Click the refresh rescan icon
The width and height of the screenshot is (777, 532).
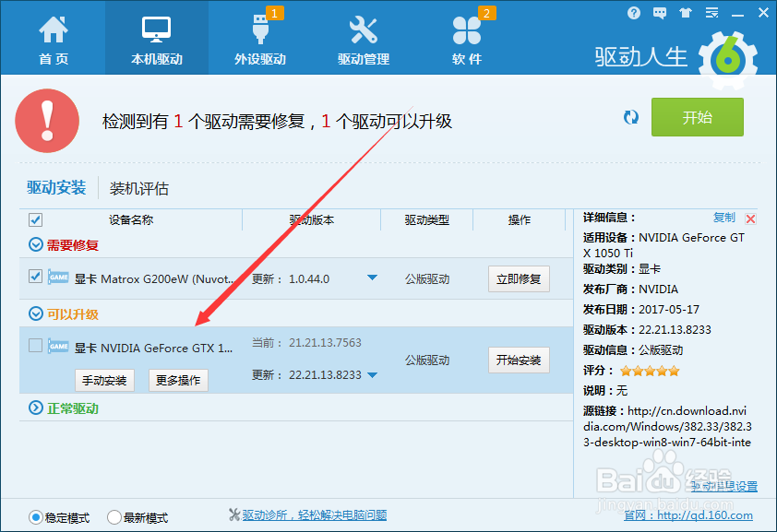(x=631, y=117)
